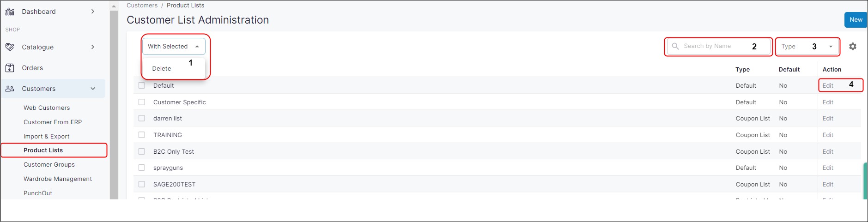Edit the sprayguns list
The width and height of the screenshot is (868, 222).
(x=828, y=168)
